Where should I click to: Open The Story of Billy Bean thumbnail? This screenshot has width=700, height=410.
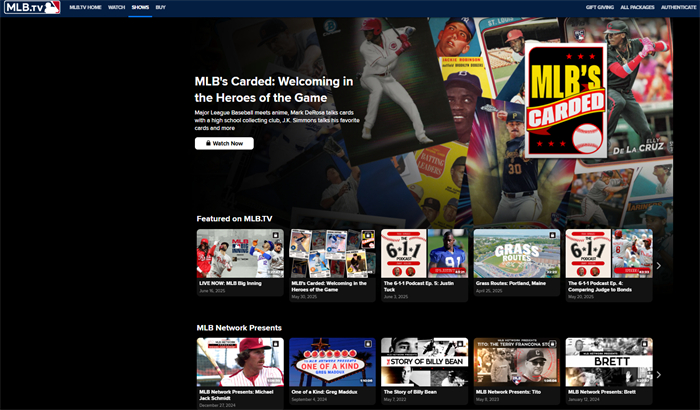tap(425, 362)
